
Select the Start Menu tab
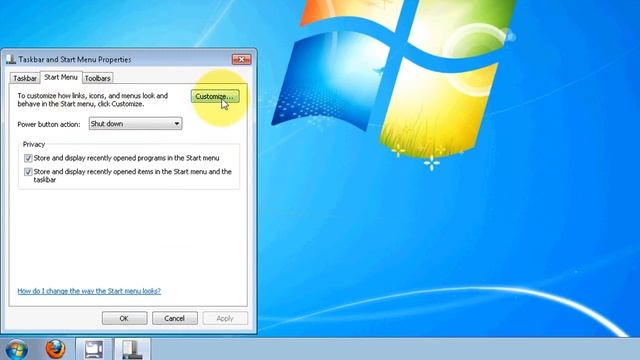[x=61, y=77]
